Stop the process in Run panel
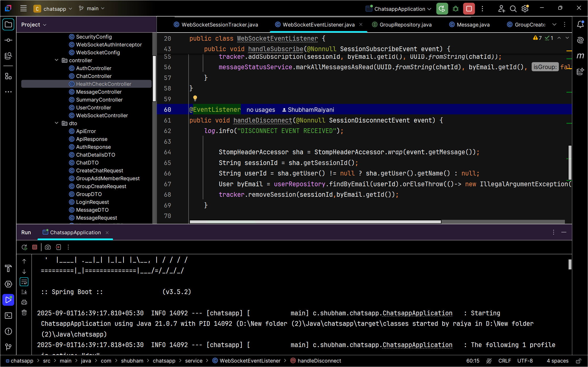The image size is (588, 367). point(35,247)
